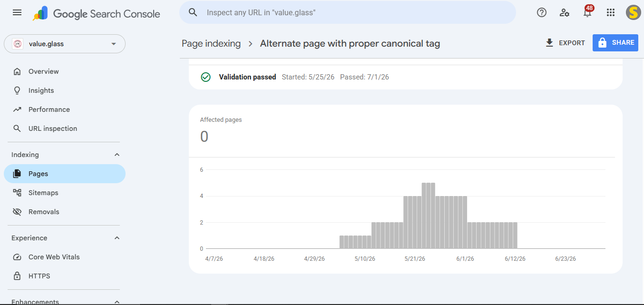Open the Google account avatar
Image resolution: width=644 pixels, height=305 pixels.
(x=633, y=13)
